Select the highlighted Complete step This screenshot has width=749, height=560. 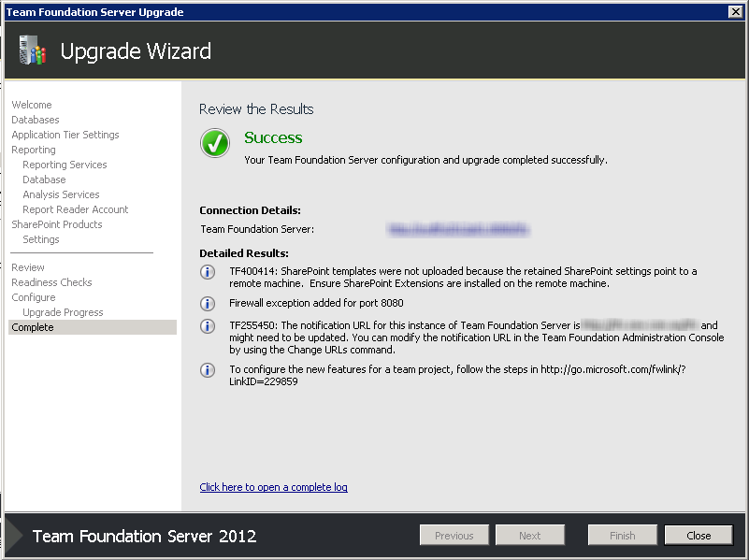[x=93, y=327]
